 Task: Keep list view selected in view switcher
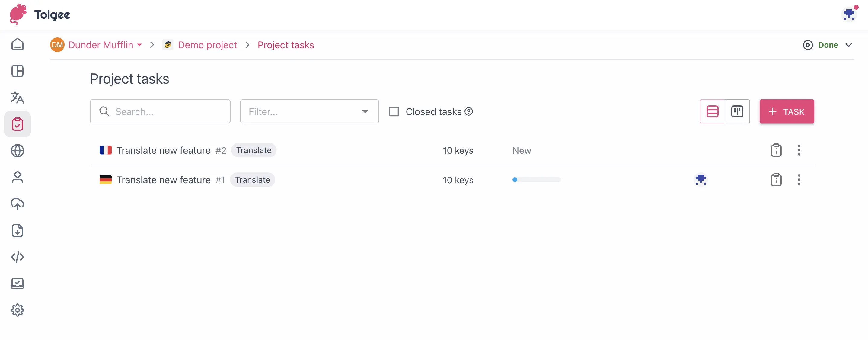[712, 111]
